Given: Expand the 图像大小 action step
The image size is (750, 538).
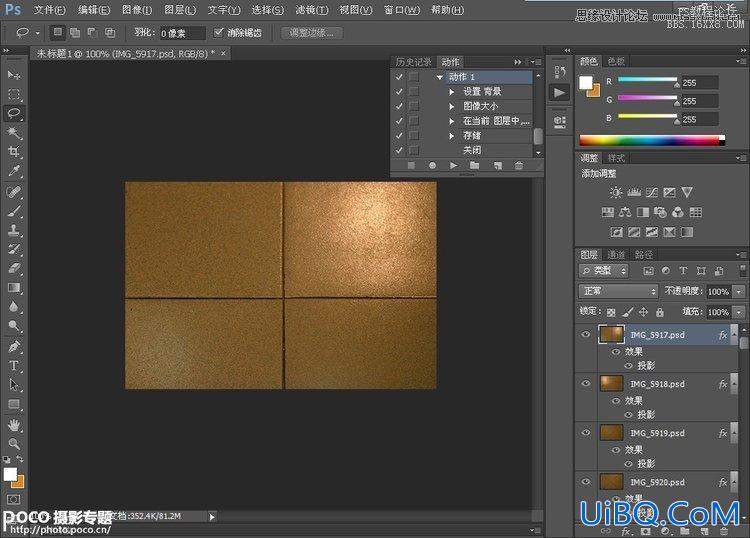Looking at the screenshot, I should [x=452, y=106].
